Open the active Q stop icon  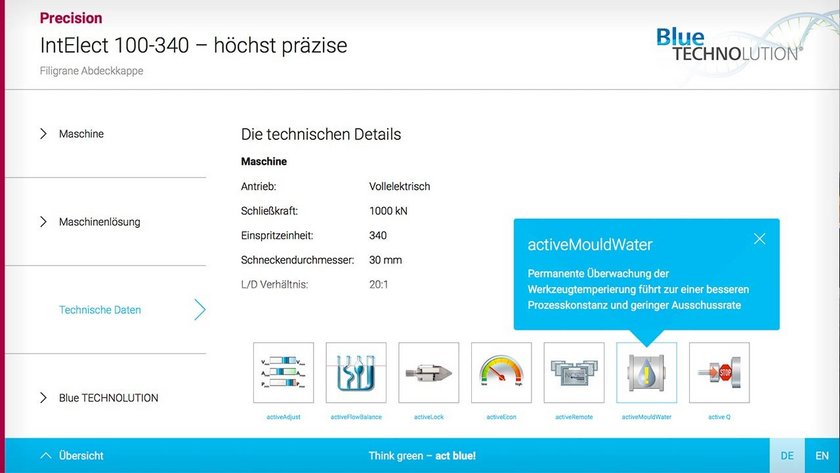[x=719, y=373]
